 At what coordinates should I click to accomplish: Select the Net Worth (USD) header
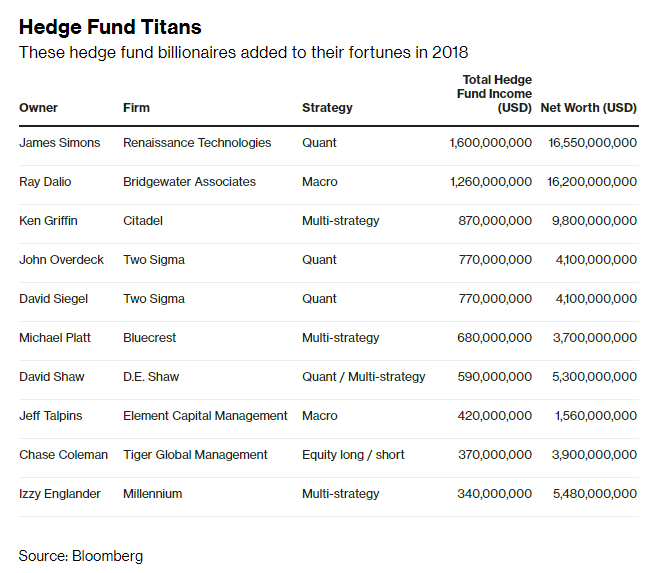pos(588,108)
